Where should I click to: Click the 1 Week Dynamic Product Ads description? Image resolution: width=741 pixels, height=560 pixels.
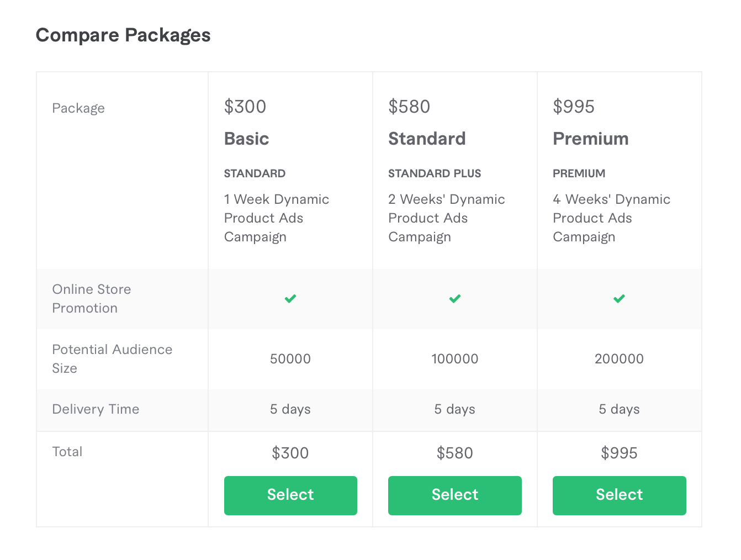click(277, 218)
